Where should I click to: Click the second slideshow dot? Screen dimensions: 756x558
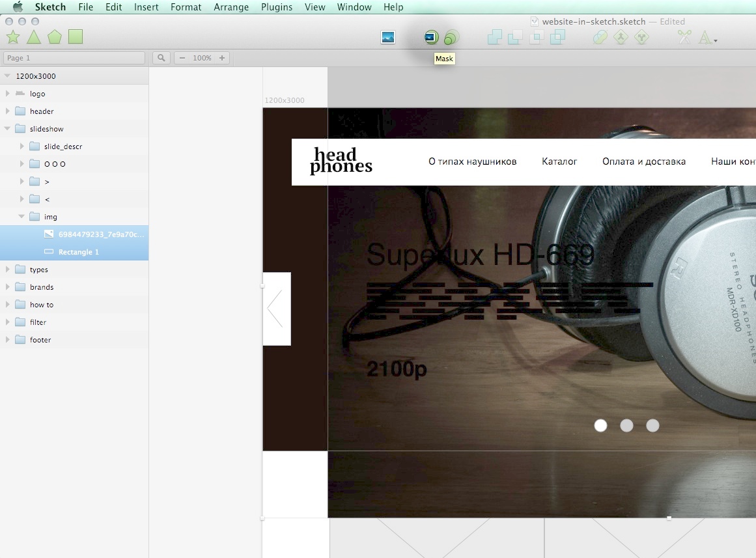pyautogui.click(x=627, y=425)
